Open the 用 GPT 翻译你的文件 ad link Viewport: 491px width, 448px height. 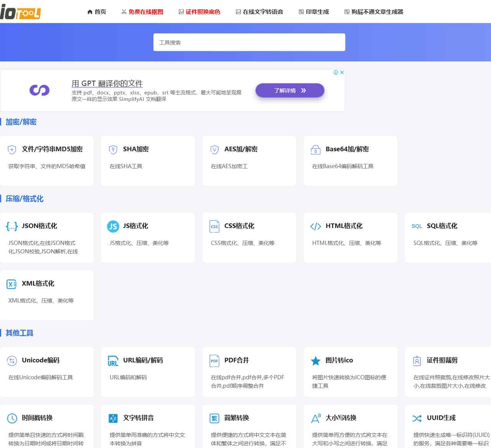tap(107, 83)
